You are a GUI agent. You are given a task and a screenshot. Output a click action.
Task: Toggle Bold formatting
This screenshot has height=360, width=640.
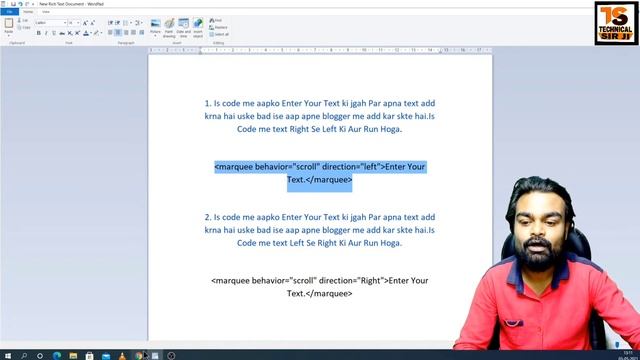tap(38, 33)
